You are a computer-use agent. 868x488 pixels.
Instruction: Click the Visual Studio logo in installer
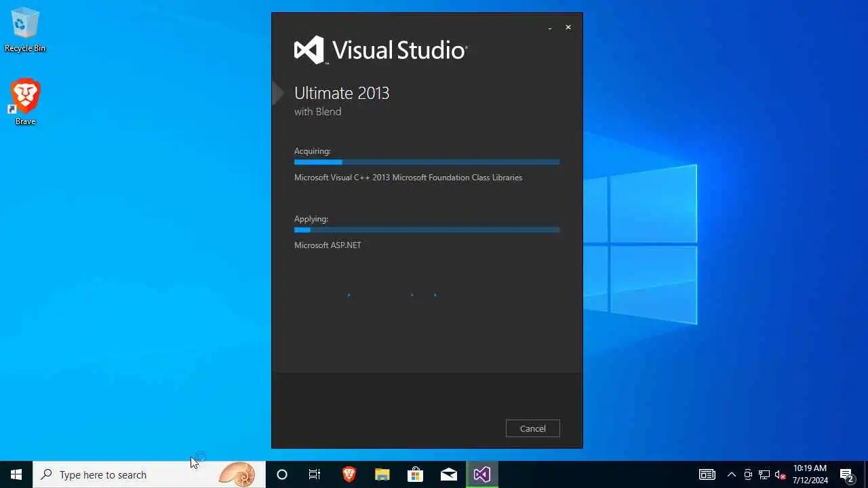coord(380,51)
